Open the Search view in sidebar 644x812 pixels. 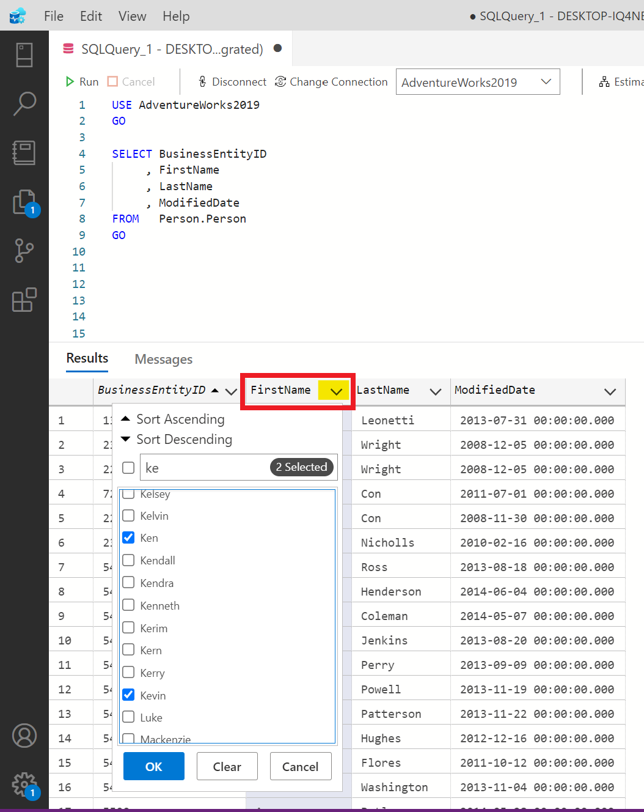24,104
